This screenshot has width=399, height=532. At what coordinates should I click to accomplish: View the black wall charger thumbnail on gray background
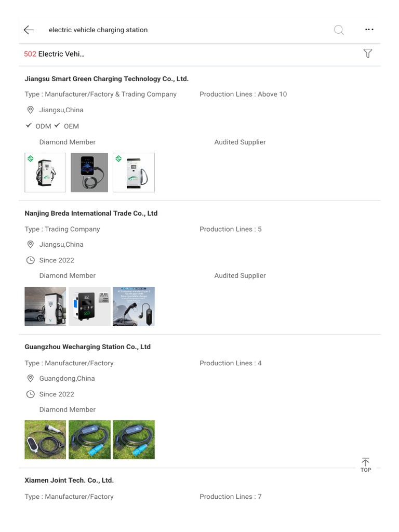[89, 172]
